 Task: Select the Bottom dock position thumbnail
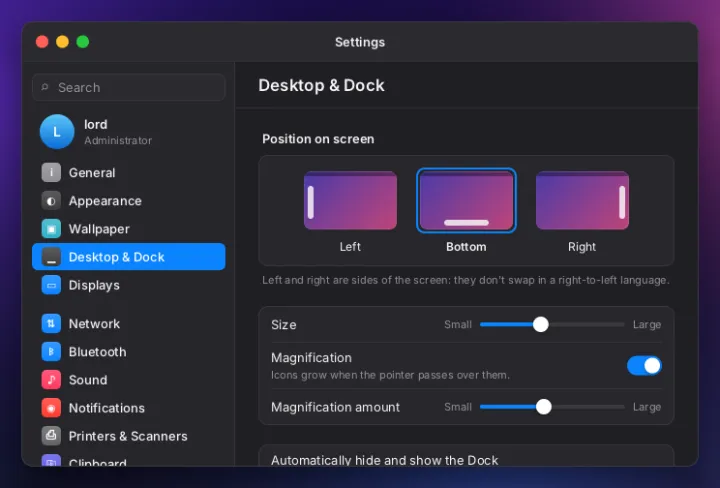point(466,200)
